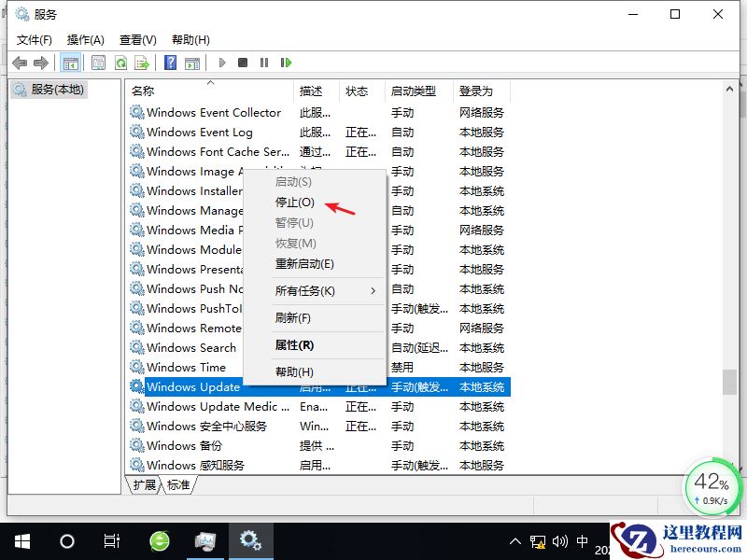The width and height of the screenshot is (747, 560).
Task: Restart the service with the restart toolbar icon
Action: pos(287,63)
